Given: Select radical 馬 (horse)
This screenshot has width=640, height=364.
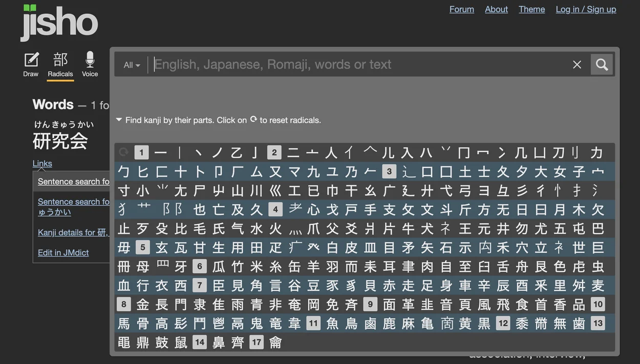Looking at the screenshot, I should point(123,323).
